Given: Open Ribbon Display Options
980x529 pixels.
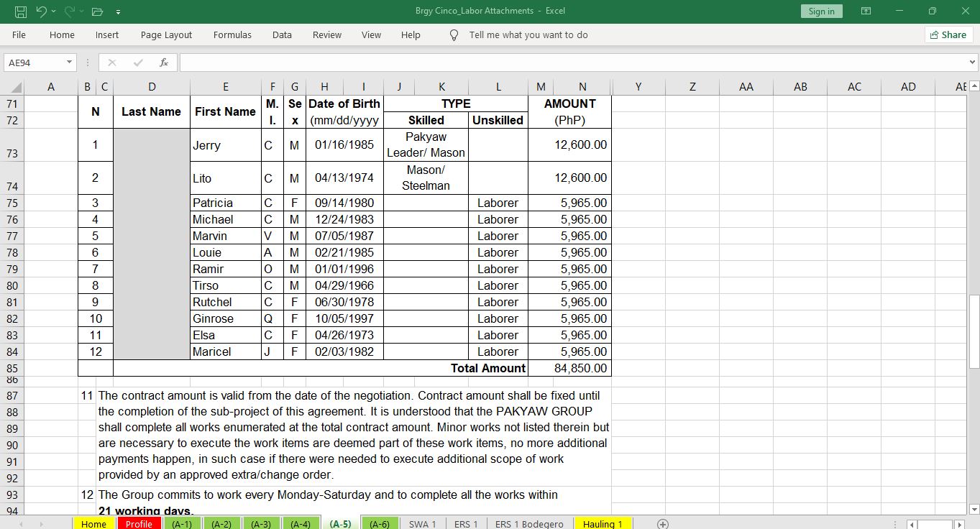Looking at the screenshot, I should pyautogui.click(x=866, y=11).
